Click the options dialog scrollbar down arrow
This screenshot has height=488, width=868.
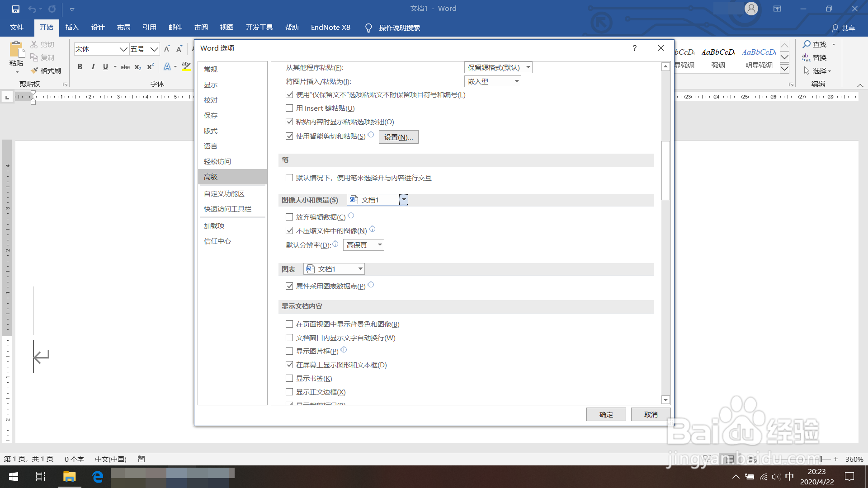point(665,400)
